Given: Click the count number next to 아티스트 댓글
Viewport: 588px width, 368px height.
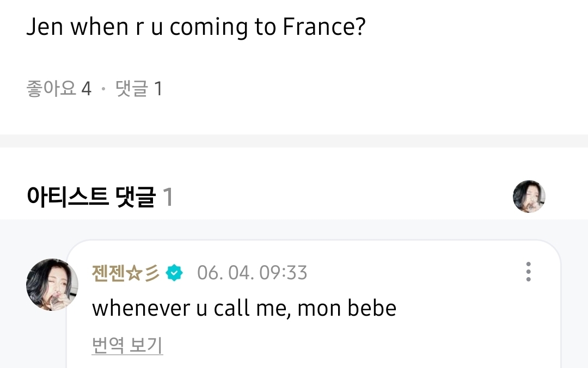Looking at the screenshot, I should click(x=168, y=197).
